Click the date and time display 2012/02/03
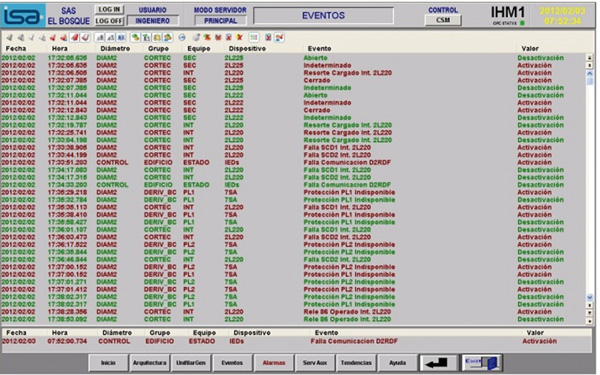The width and height of the screenshot is (600, 375). click(562, 16)
